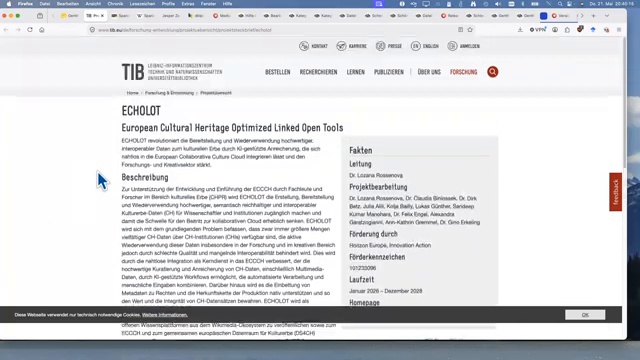
Task: Click the Fakten panel heading
Action: point(360,150)
